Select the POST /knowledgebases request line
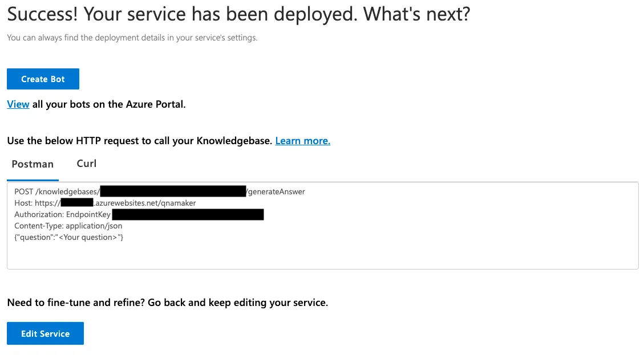The width and height of the screenshot is (644, 355). 160,191
